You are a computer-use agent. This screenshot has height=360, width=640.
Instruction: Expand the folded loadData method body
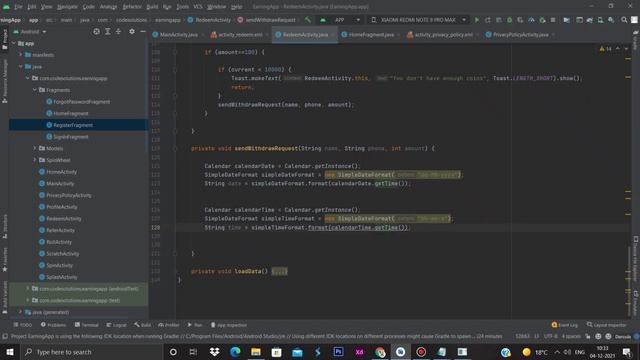coord(279,271)
